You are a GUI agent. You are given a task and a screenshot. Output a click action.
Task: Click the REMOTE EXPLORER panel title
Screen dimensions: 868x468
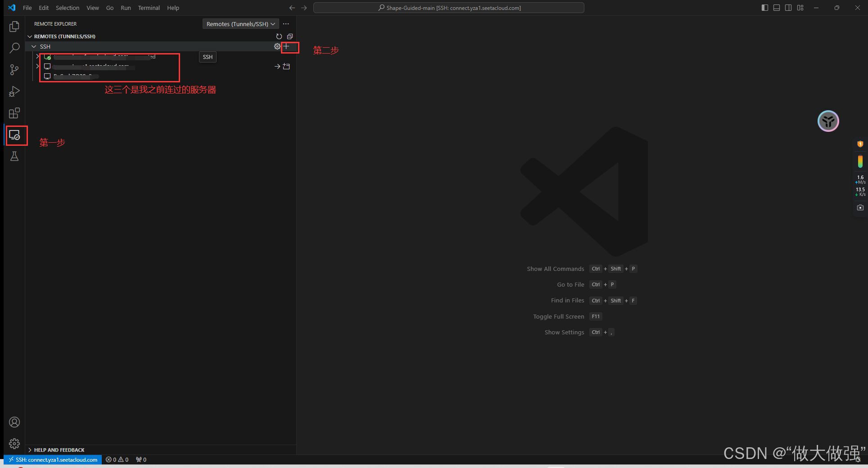[55, 24]
